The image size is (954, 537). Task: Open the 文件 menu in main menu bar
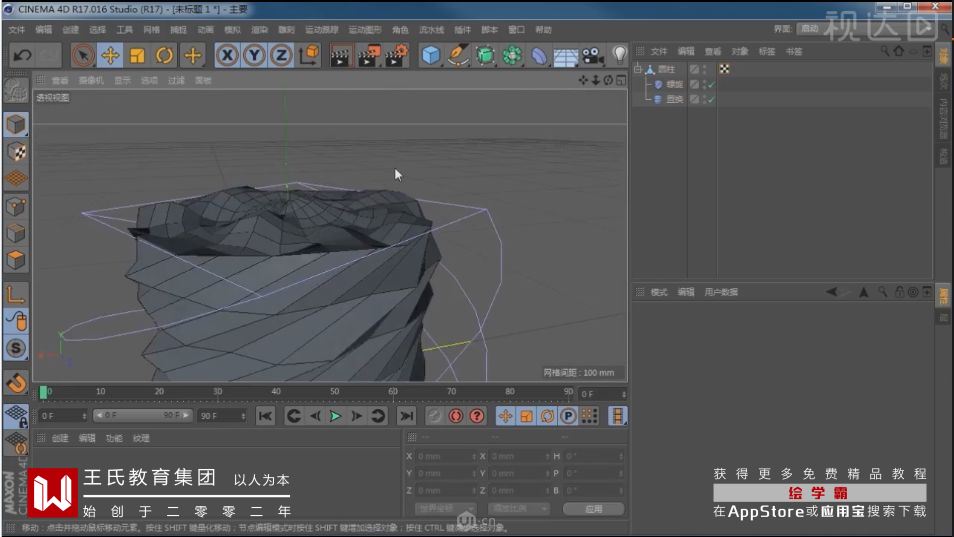pyautogui.click(x=17, y=30)
